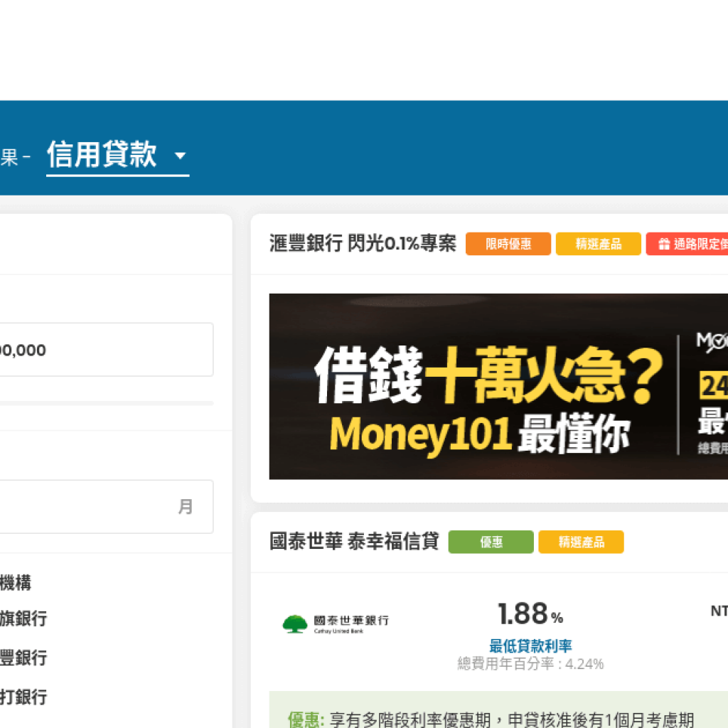This screenshot has width=728, height=728.
Task: Click the Money101 logo in the banner
Action: [711, 343]
